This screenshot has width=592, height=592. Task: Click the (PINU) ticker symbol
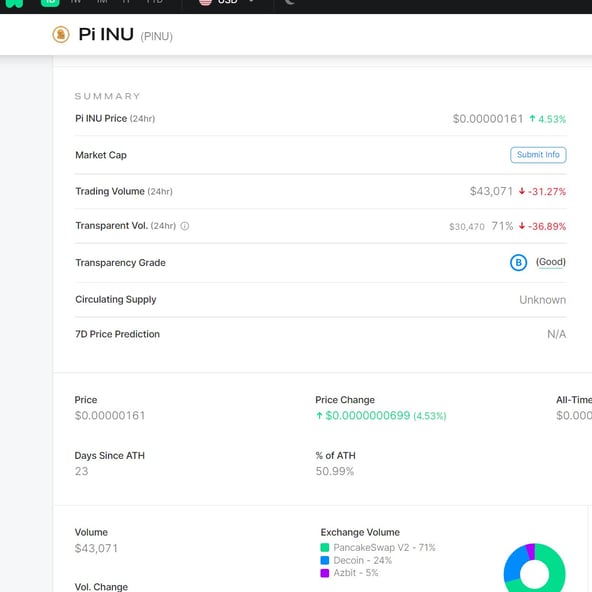click(157, 37)
